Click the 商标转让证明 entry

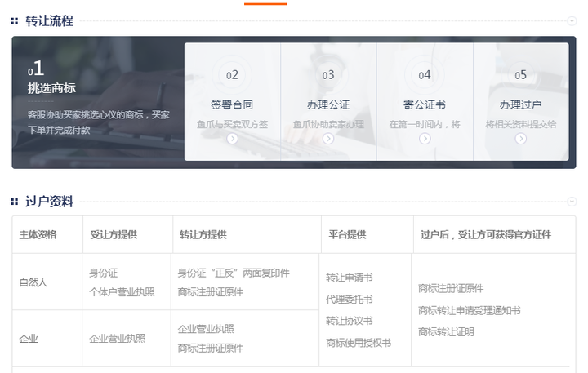(446, 331)
